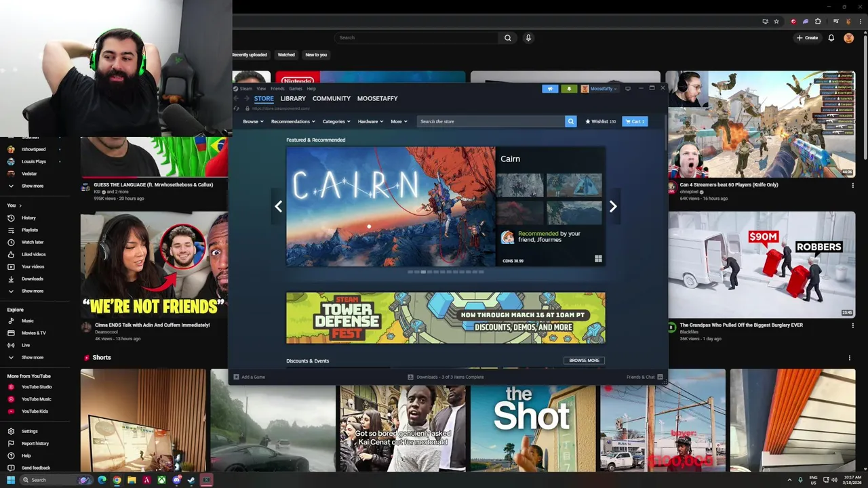Go back with Steam navigation arrow
The image size is (868, 488).
237,98
